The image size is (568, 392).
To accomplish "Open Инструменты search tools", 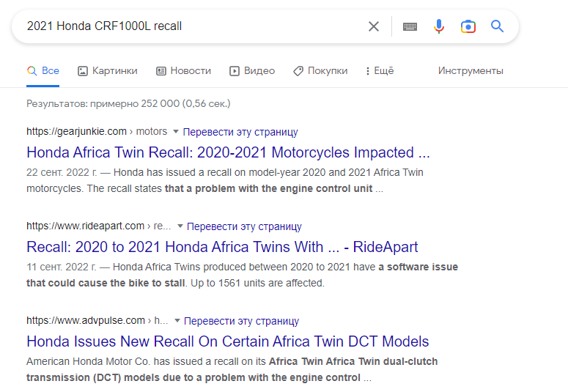I will (x=471, y=71).
